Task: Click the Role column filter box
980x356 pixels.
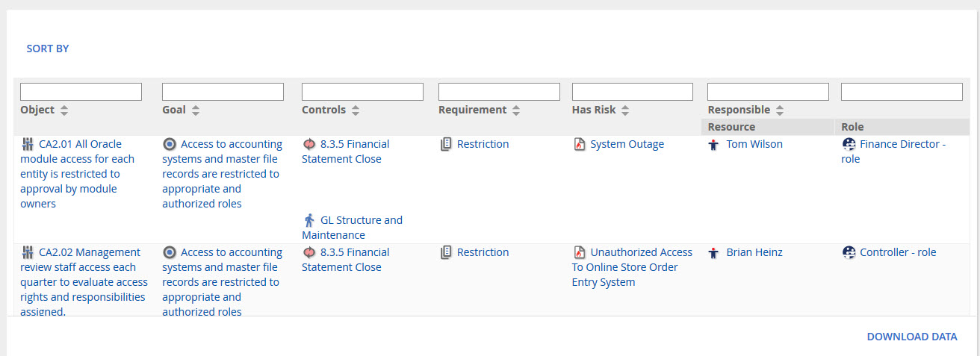Action: tap(902, 92)
